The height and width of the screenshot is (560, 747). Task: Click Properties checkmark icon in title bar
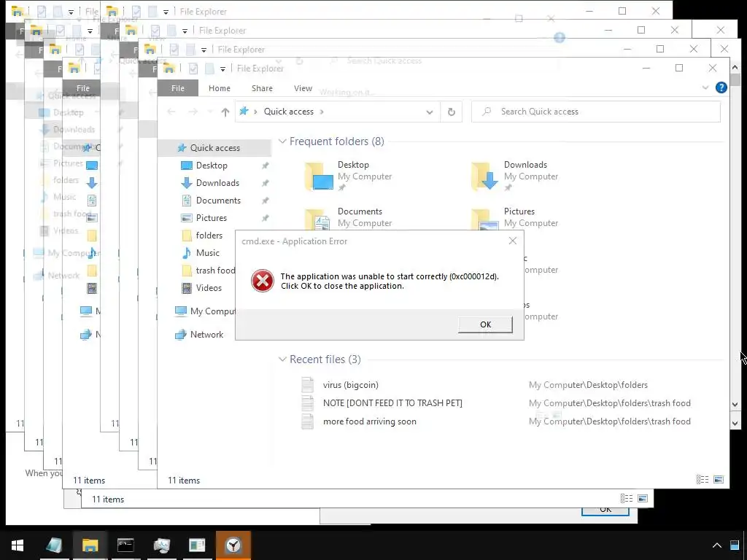point(193,69)
